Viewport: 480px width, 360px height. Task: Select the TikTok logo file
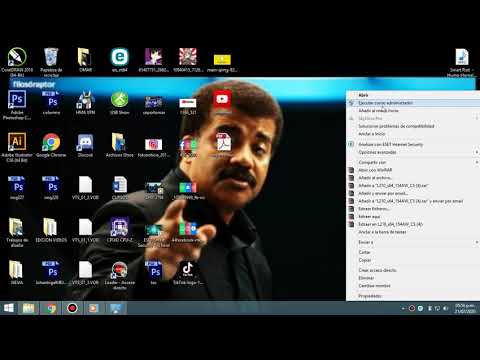(x=188, y=270)
